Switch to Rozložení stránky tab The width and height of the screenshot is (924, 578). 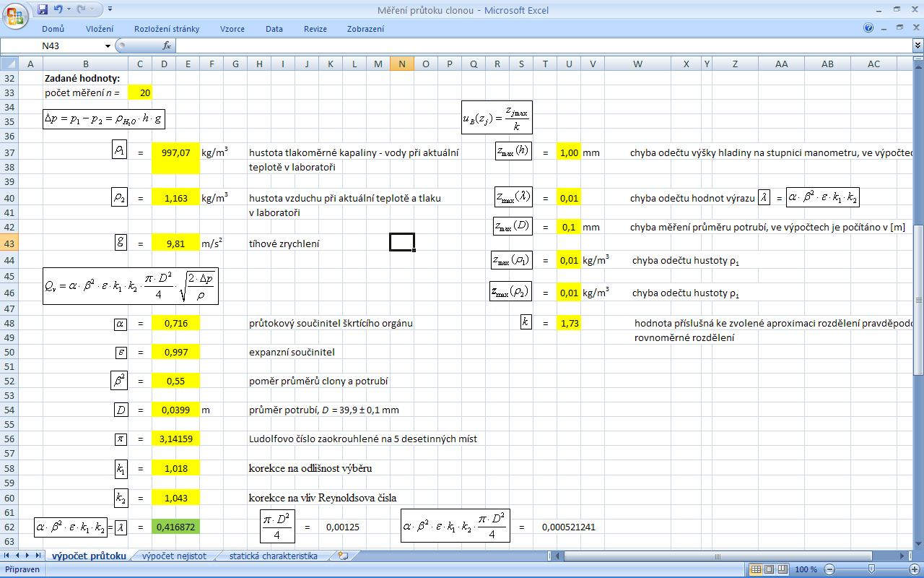click(167, 29)
